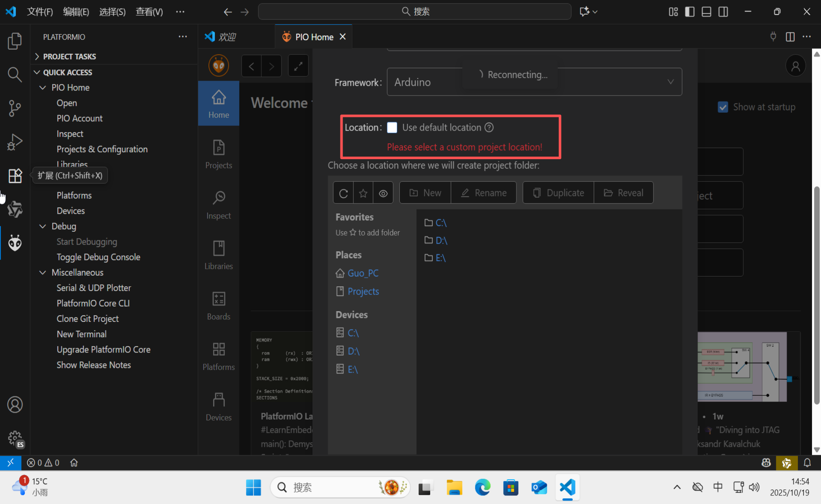
Task: Open Run and Debug panel
Action: tap(15, 142)
